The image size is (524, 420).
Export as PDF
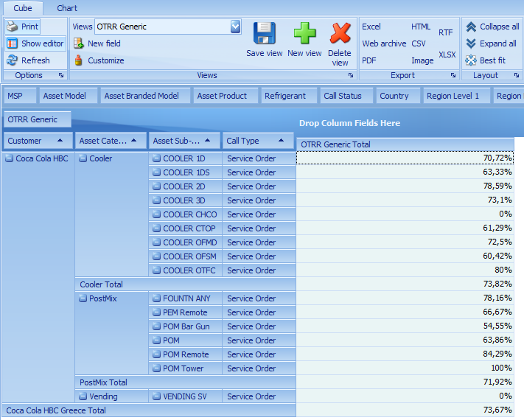coord(369,60)
